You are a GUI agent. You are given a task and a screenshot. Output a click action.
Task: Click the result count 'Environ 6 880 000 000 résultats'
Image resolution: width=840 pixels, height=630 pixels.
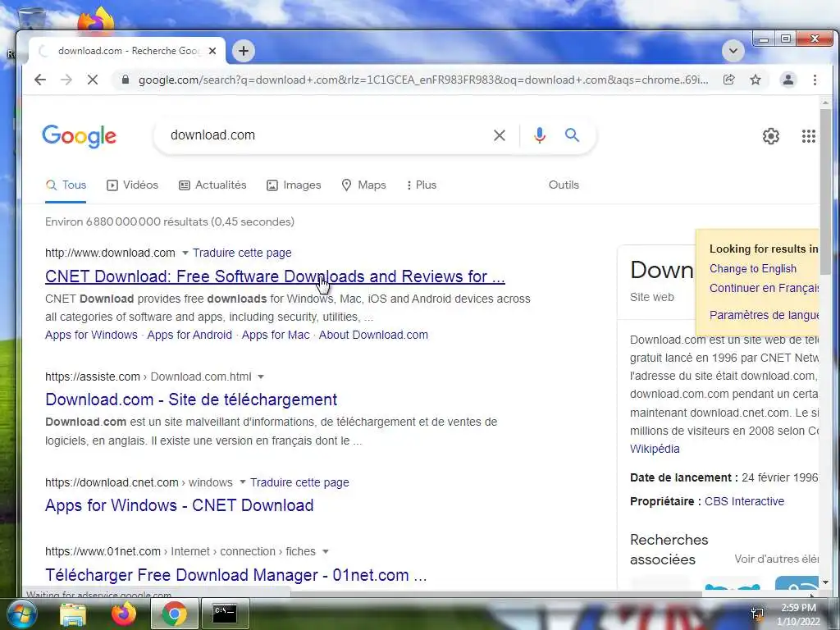pos(170,221)
